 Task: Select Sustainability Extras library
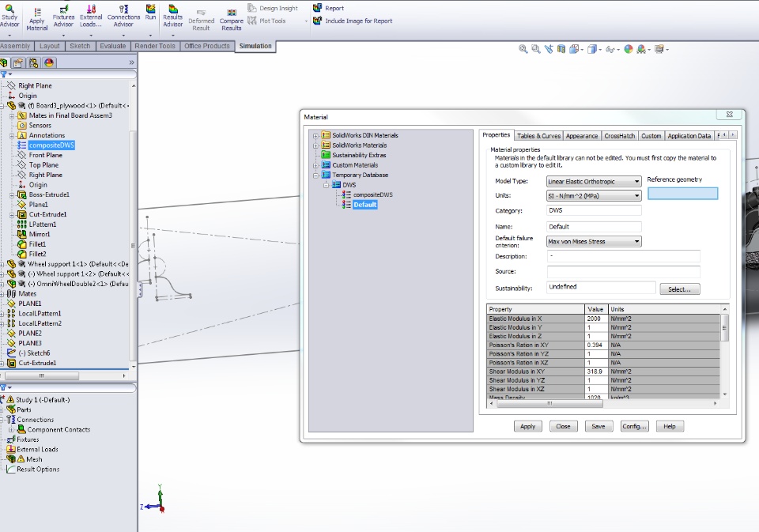coord(359,156)
